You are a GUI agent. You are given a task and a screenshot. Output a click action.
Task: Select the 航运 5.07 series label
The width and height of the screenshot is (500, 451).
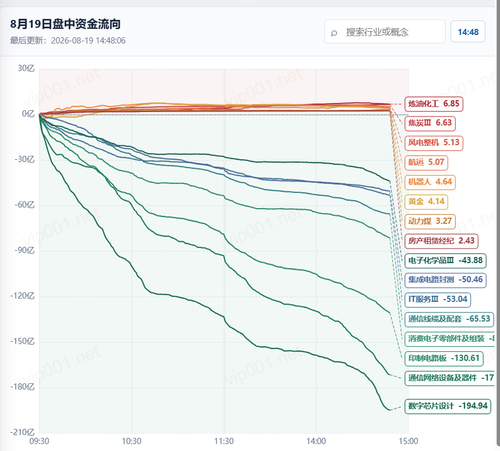426,162
